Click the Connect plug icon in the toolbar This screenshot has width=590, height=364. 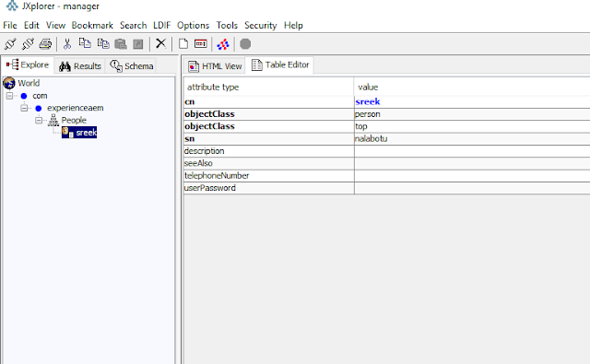click(x=10, y=44)
